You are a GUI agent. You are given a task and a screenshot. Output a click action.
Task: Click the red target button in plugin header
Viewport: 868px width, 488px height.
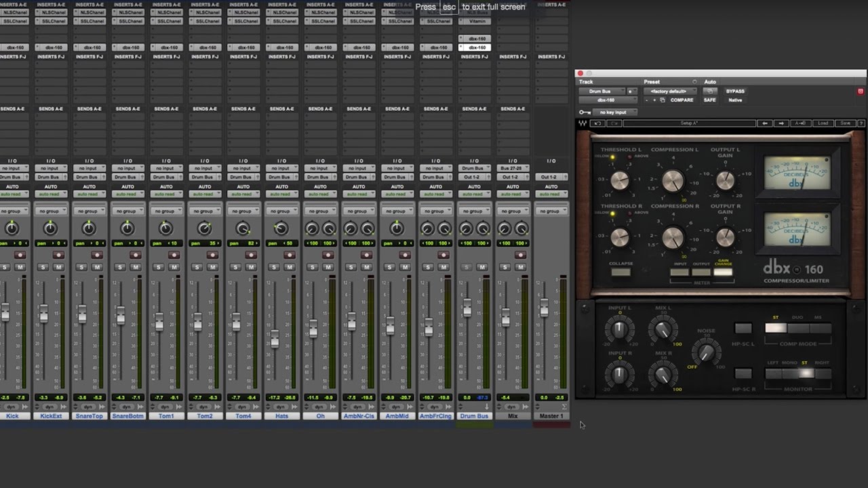coord(861,91)
